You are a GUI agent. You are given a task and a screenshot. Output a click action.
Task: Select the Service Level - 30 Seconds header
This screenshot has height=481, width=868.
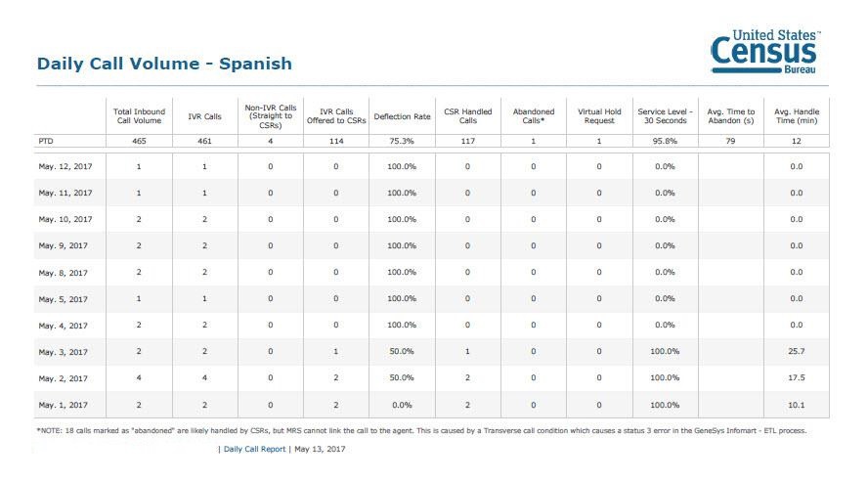[665, 116]
